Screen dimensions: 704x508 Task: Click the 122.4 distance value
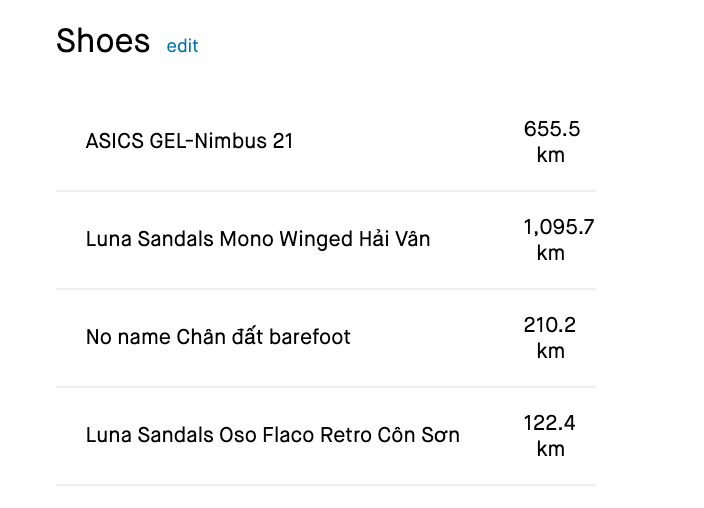550,423
